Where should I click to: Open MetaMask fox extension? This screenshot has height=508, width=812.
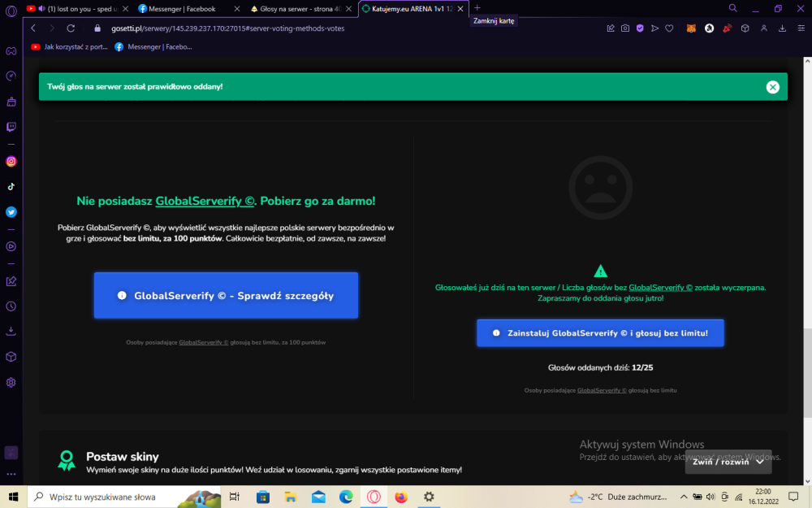point(691,28)
